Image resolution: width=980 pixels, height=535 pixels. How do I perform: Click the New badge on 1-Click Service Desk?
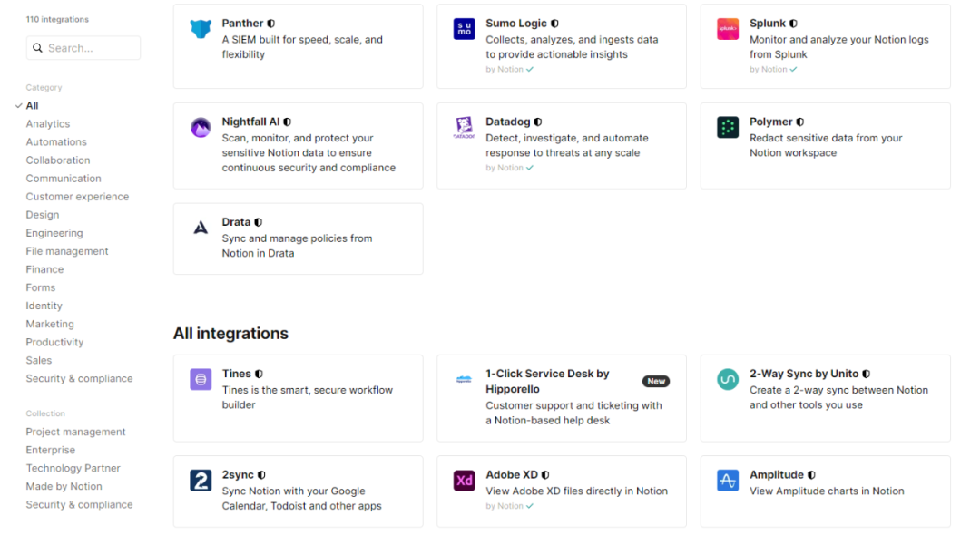click(x=656, y=382)
